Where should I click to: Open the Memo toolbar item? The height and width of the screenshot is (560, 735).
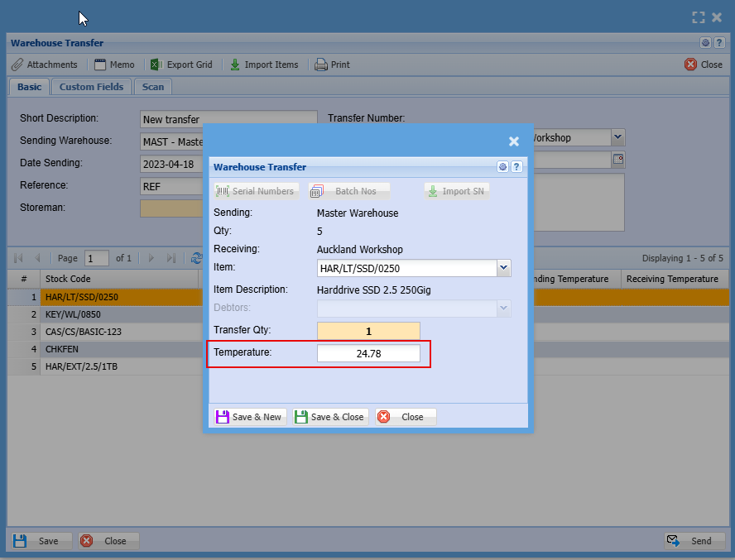(x=114, y=65)
